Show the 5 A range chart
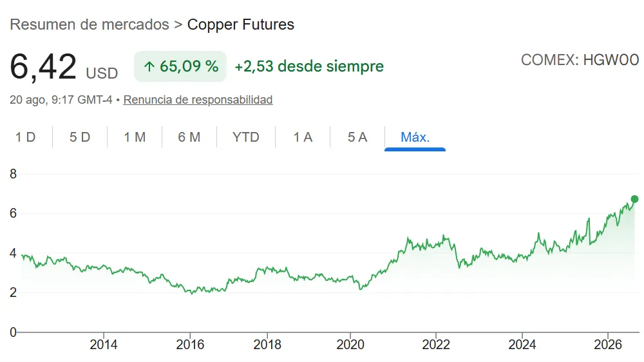The width and height of the screenshot is (644, 362). click(357, 137)
